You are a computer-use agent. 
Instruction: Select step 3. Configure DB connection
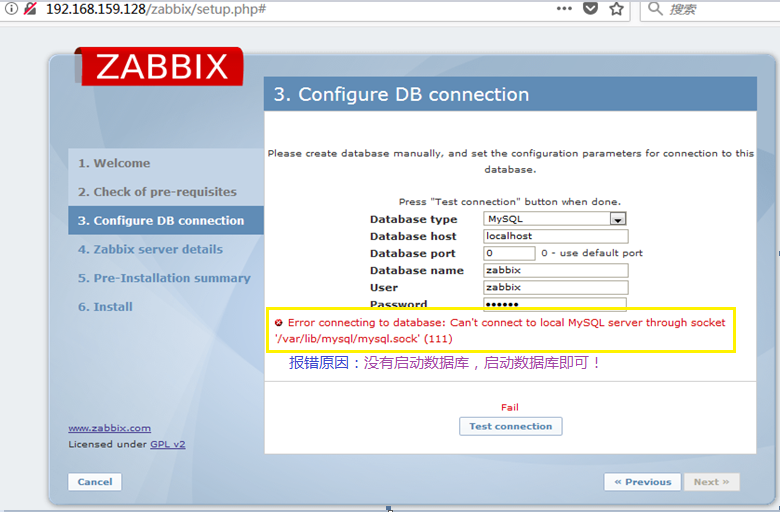161,221
